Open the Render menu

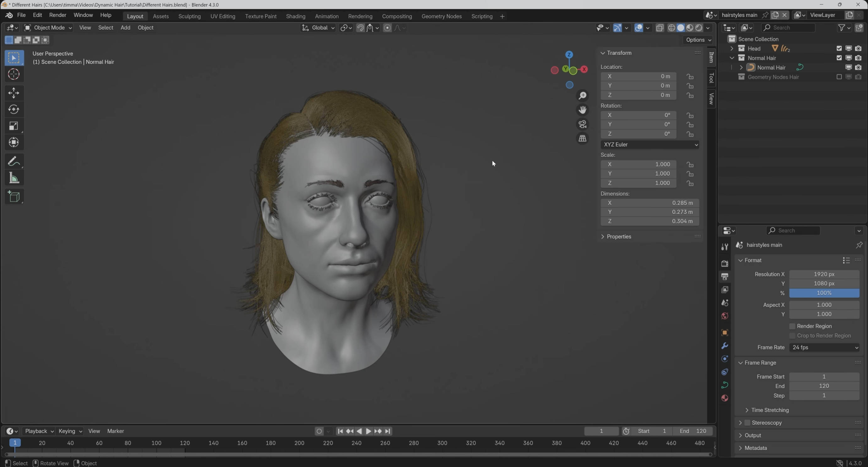click(x=57, y=15)
